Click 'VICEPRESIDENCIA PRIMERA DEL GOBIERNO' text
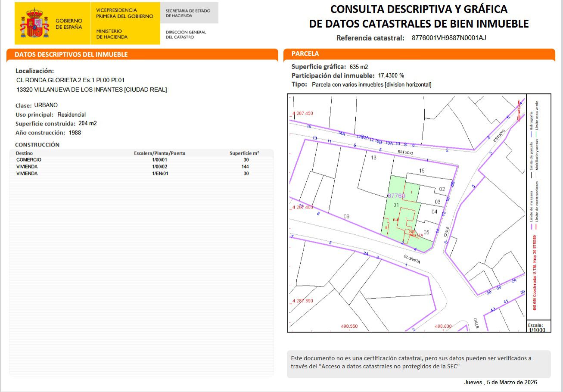The image size is (563, 392). [124, 13]
